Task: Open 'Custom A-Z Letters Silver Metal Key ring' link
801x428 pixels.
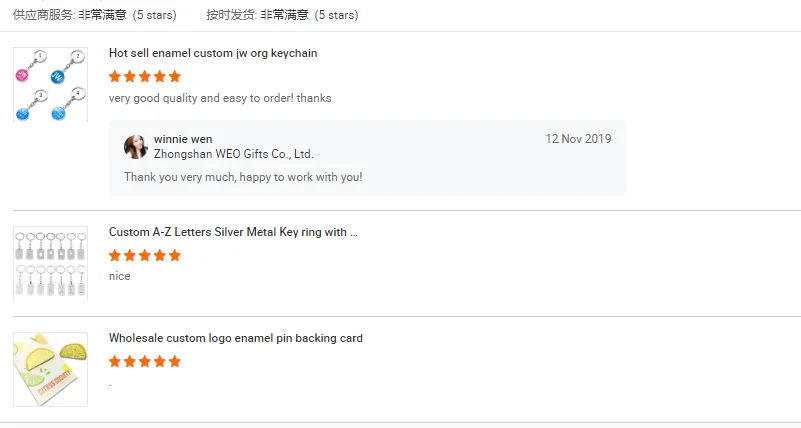Action: 233,232
